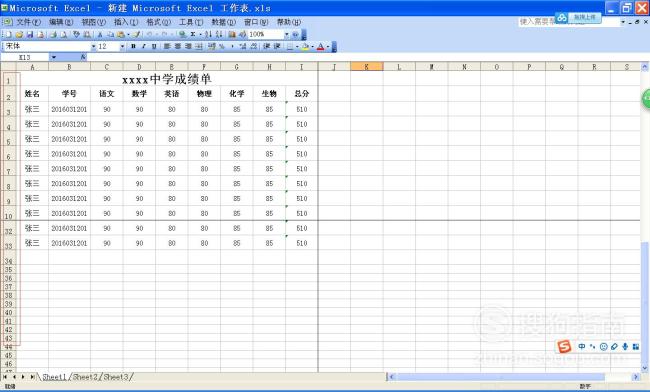The width and height of the screenshot is (650, 392).
Task: Open the font name dropdown
Action: (94, 46)
